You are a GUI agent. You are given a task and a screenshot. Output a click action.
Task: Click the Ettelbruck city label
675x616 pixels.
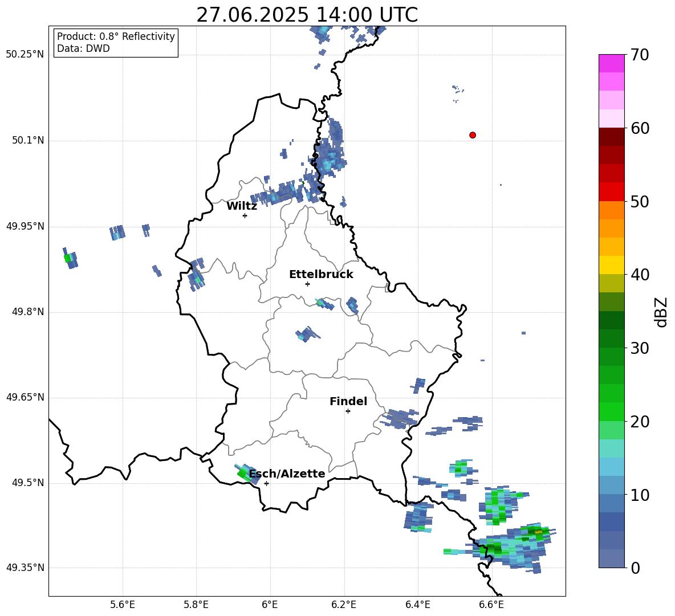point(321,275)
